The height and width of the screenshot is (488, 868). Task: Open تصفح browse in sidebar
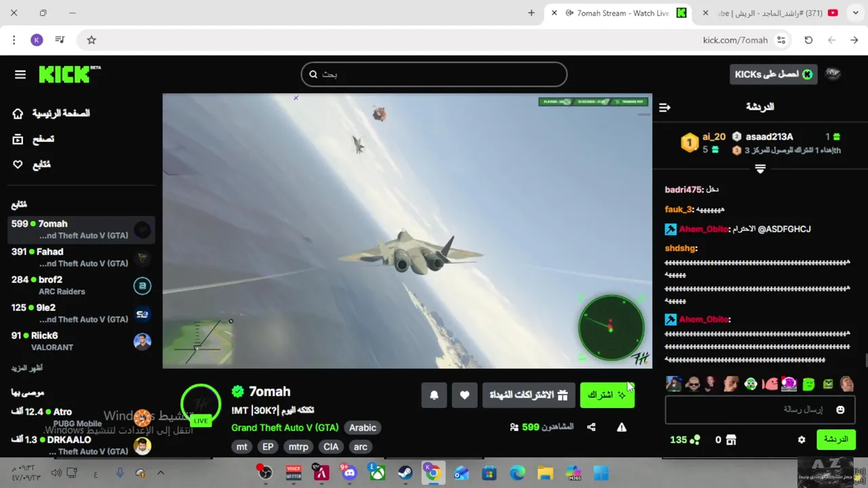click(x=33, y=139)
